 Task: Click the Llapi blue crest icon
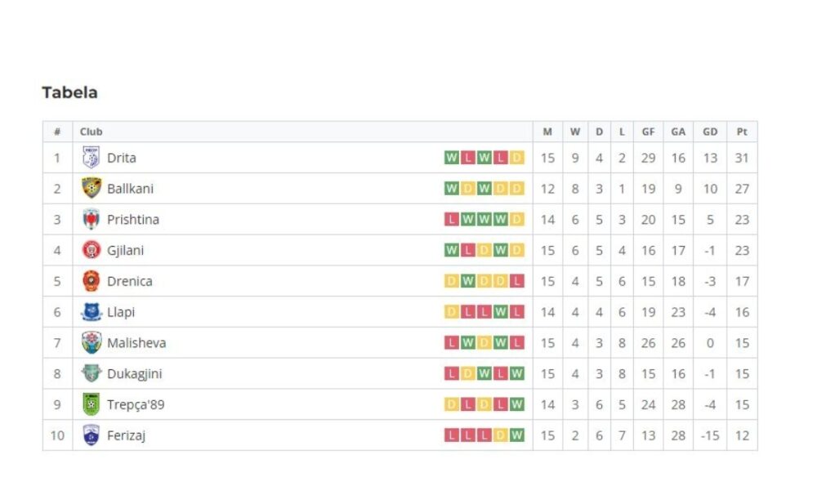pyautogui.click(x=92, y=312)
